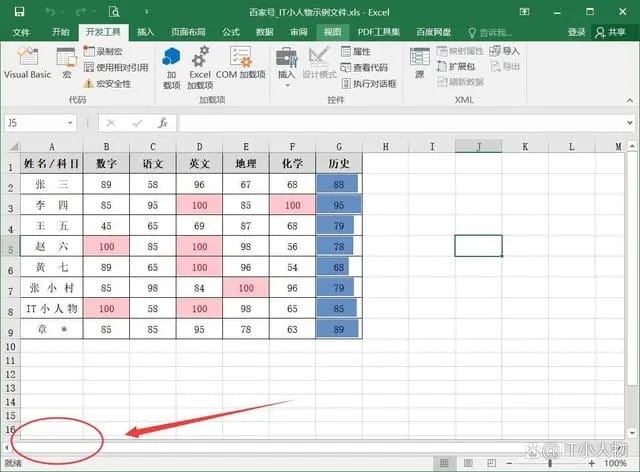Save the workbook from the title bar
Viewport: 640px width, 472px height.
(19, 12)
